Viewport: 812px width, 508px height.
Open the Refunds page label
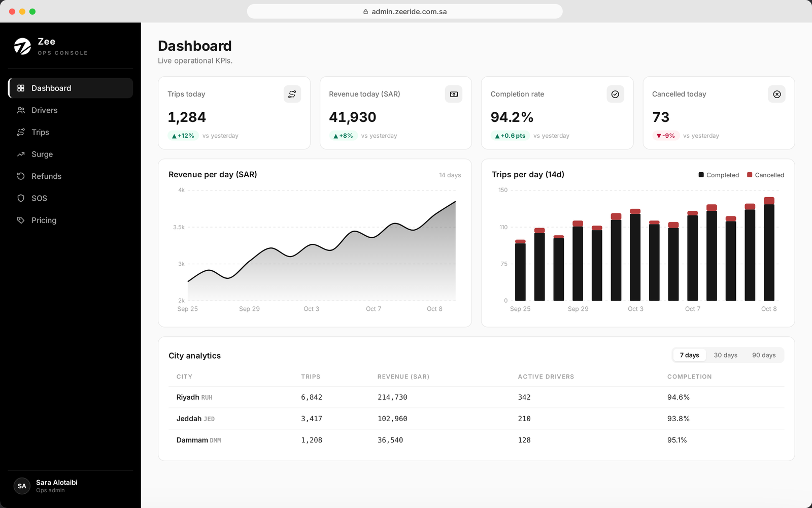[x=46, y=176]
